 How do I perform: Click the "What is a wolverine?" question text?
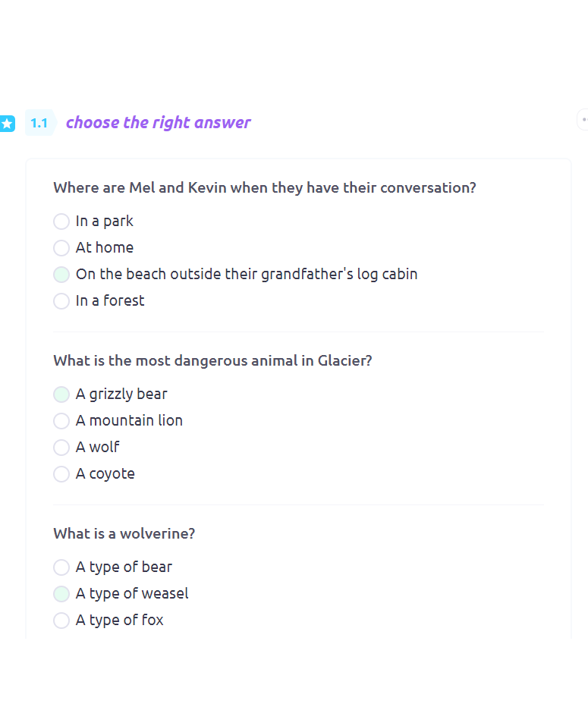(x=124, y=533)
